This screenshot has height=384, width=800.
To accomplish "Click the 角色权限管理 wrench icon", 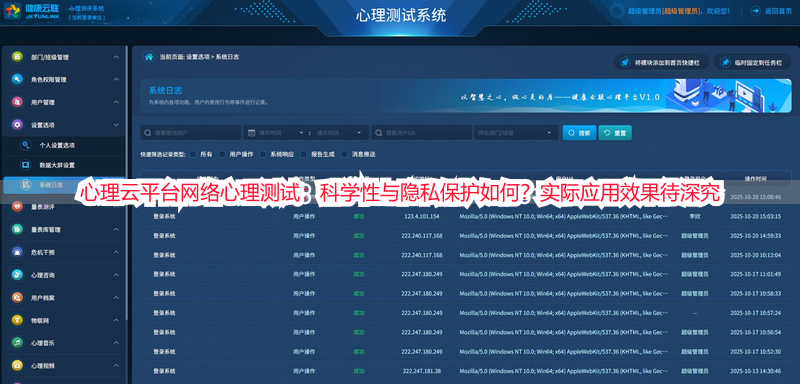I will [x=17, y=80].
